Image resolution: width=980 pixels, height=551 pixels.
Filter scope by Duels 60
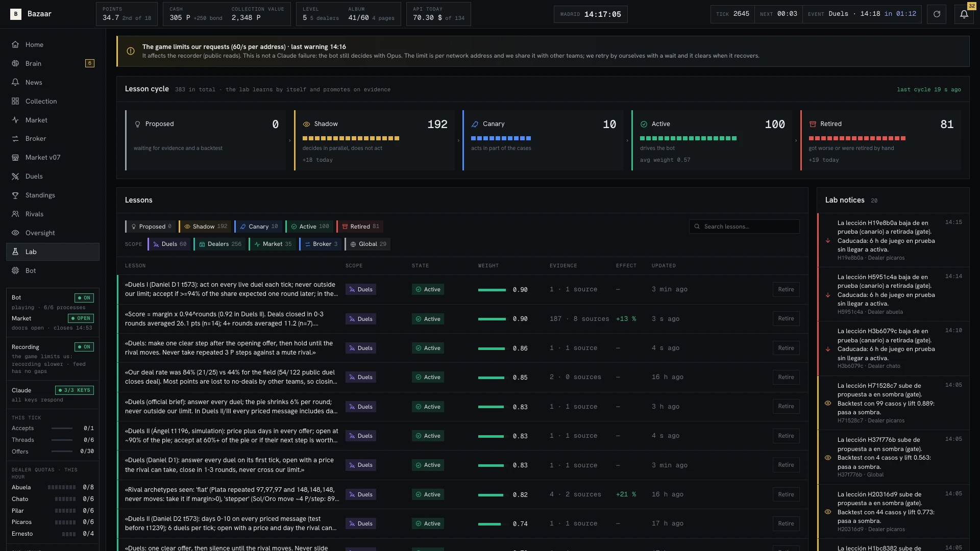(169, 244)
